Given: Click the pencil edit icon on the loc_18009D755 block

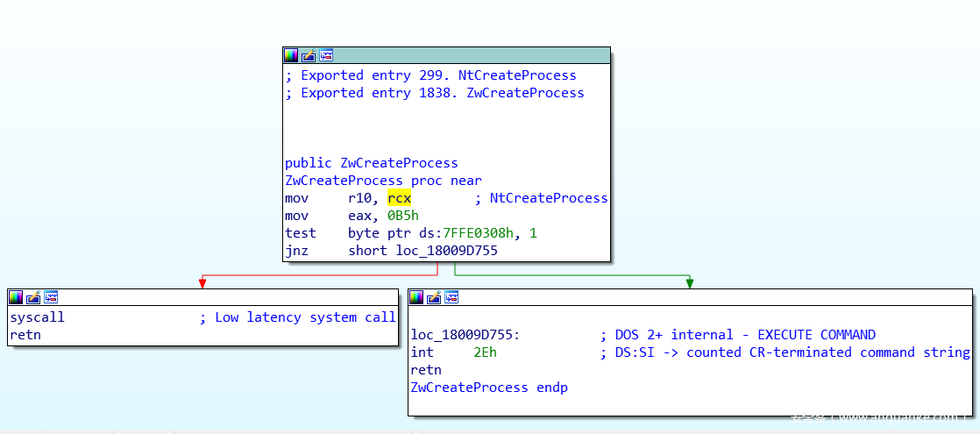Looking at the screenshot, I should [434, 297].
